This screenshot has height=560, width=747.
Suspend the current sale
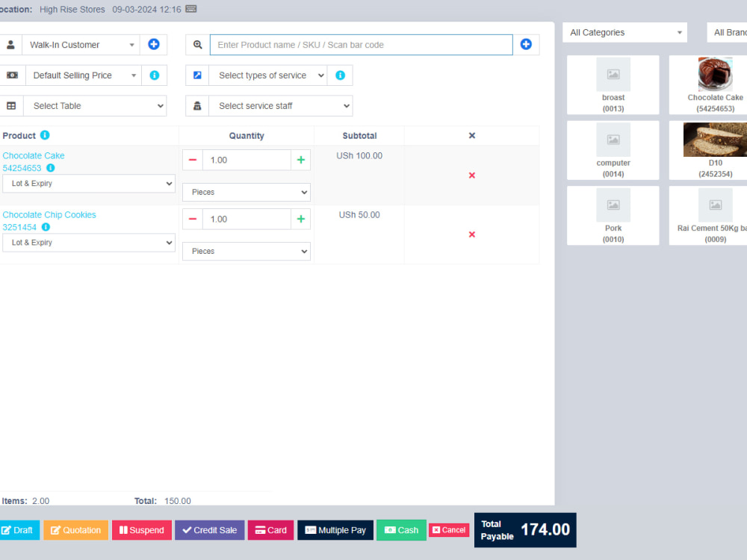coord(141,530)
